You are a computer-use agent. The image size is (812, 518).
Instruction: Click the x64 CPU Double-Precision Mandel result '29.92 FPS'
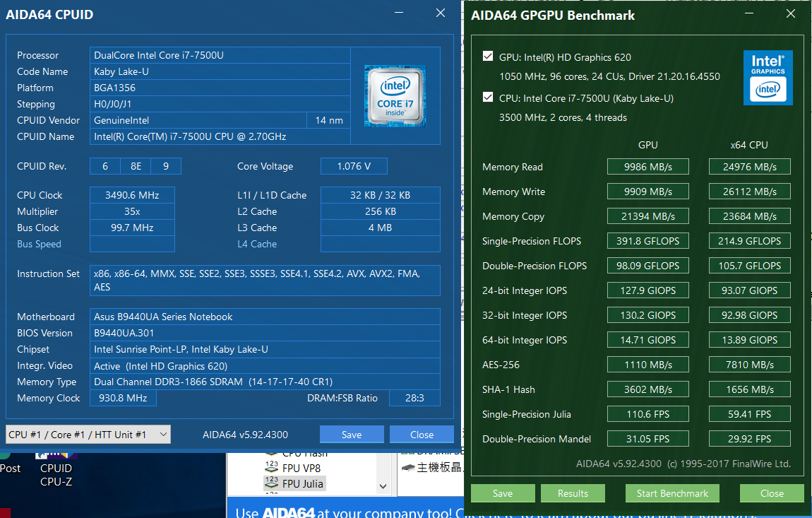pos(749,439)
